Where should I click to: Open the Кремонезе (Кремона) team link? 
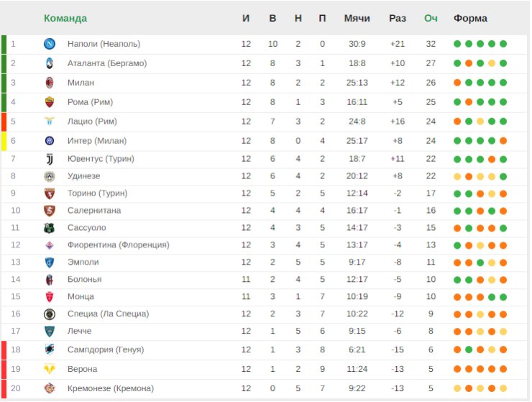[111, 388]
